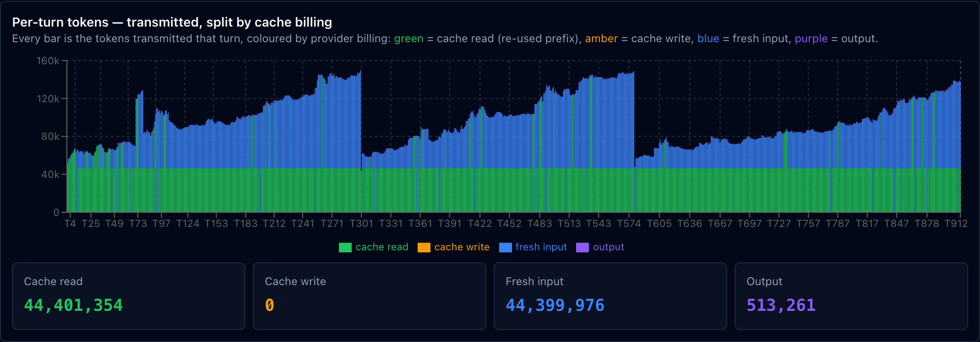
Task: Click the x-axis tick label T301
Action: 361,223
